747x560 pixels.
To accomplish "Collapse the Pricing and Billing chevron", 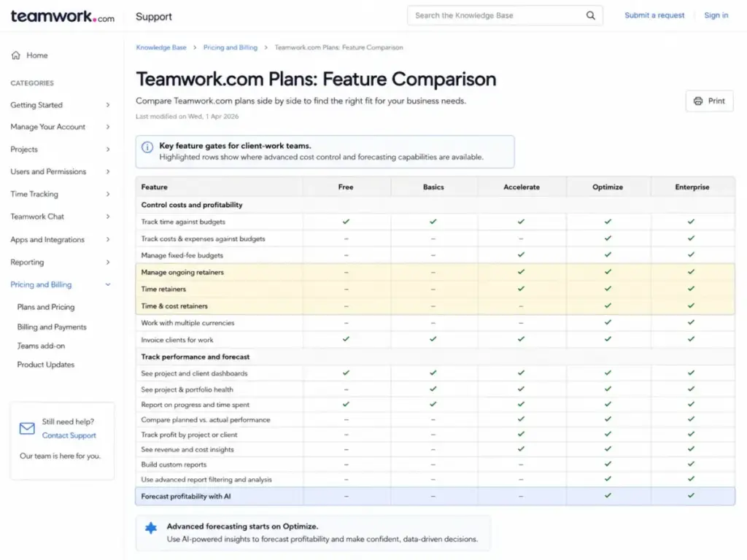I will [108, 284].
